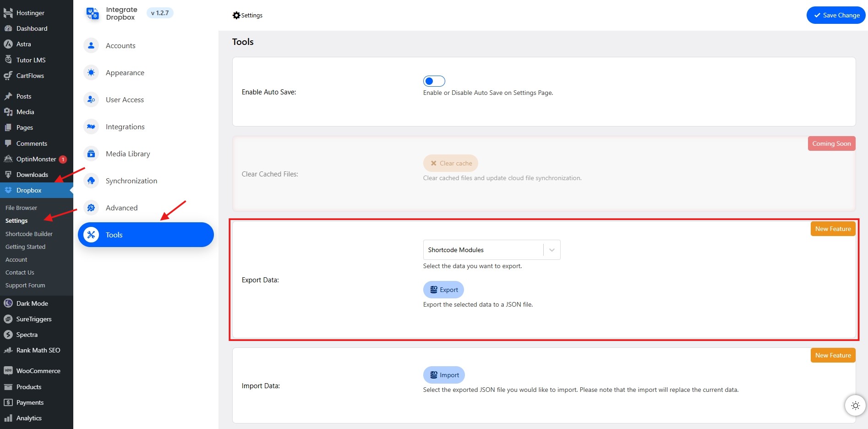Click the v 1.2.7 version badge

[x=160, y=13]
